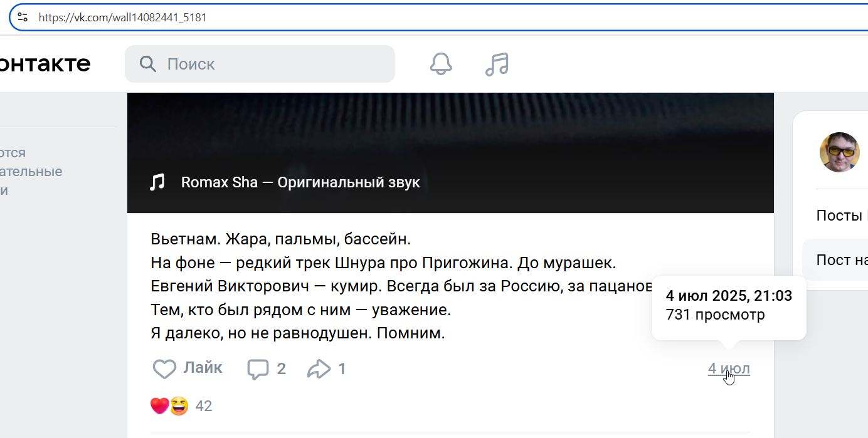Screen dimensions: 868x438
Task: Click music note icon beside Romax Sha track
Action: 157,182
